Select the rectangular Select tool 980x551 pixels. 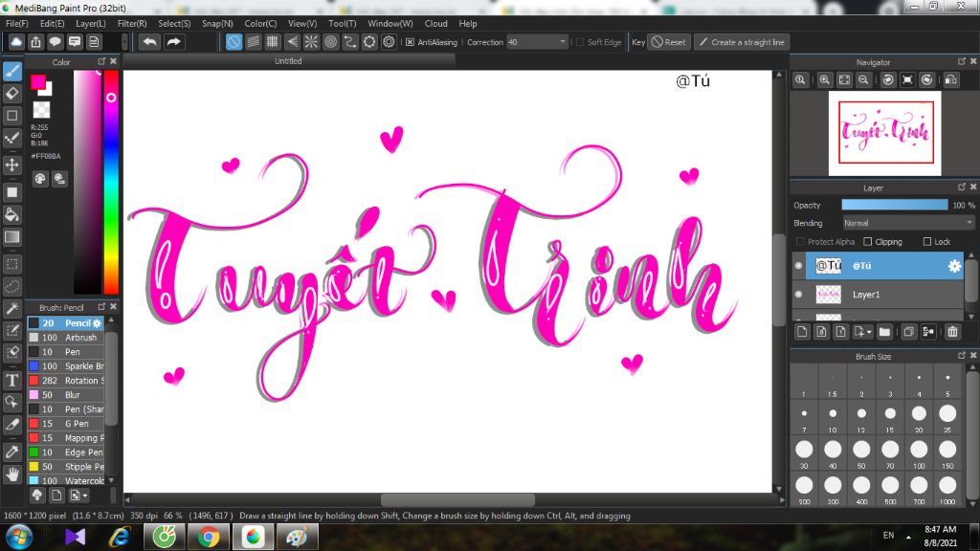pos(11,264)
